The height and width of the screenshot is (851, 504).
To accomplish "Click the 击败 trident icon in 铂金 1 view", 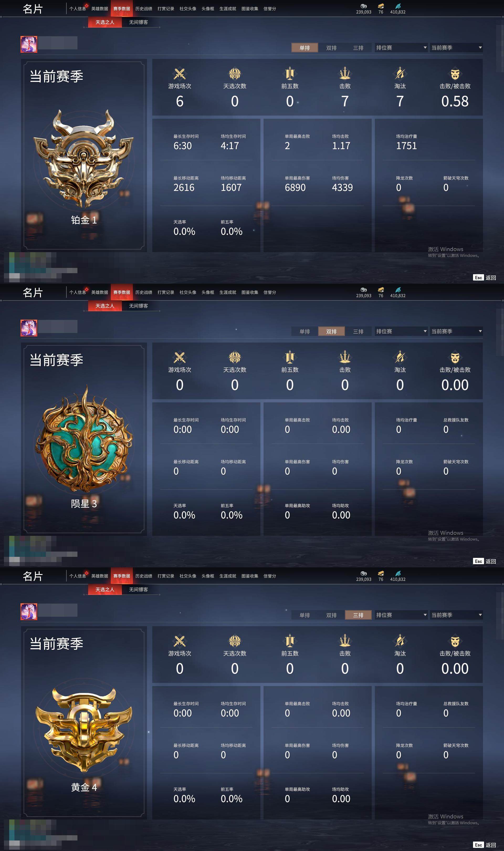I will click(x=345, y=74).
